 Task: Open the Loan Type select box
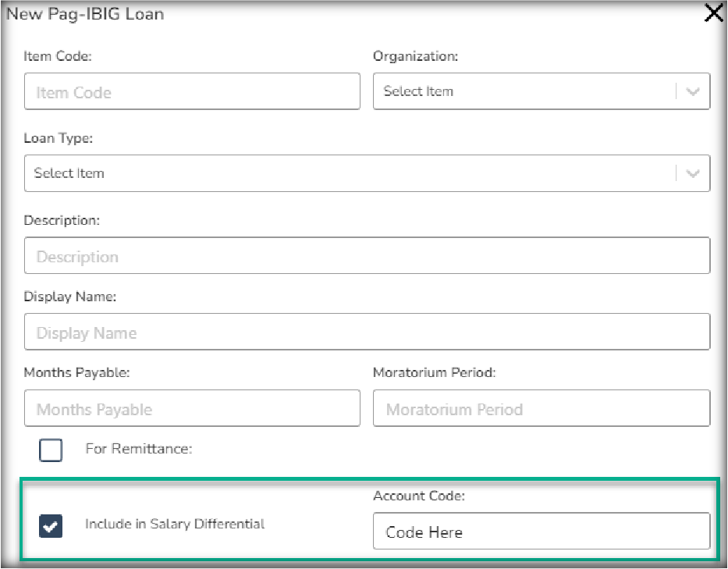(351, 173)
